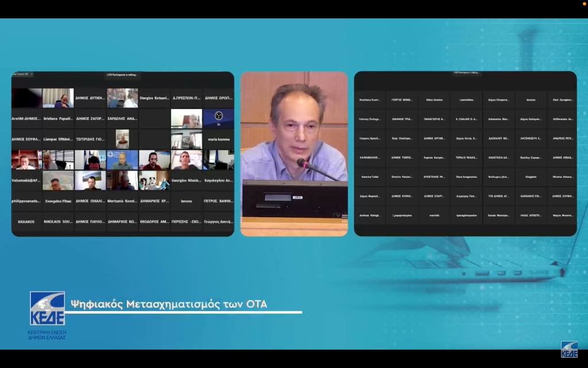Click the right panel's 'LIVE Participants is talking' banner
Image resolution: width=588 pixels, height=368 pixels.
(467, 73)
